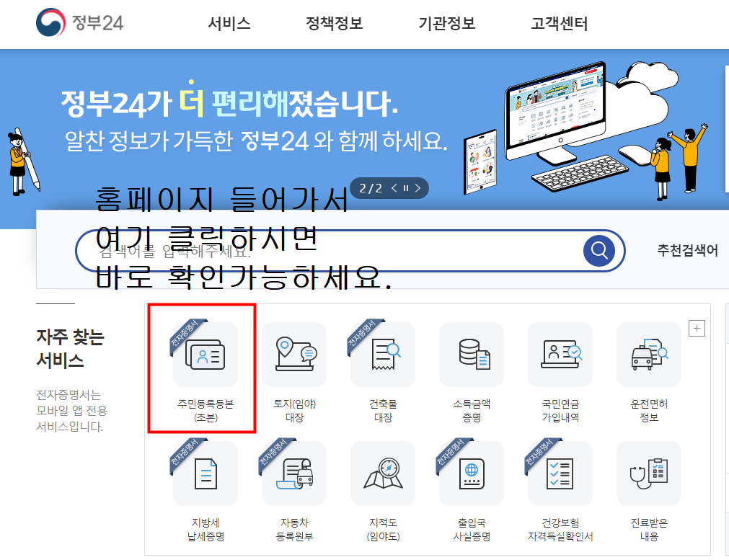This screenshot has width=729, height=560.
Task: Select the 운전면허정보 car icon
Action: click(649, 355)
